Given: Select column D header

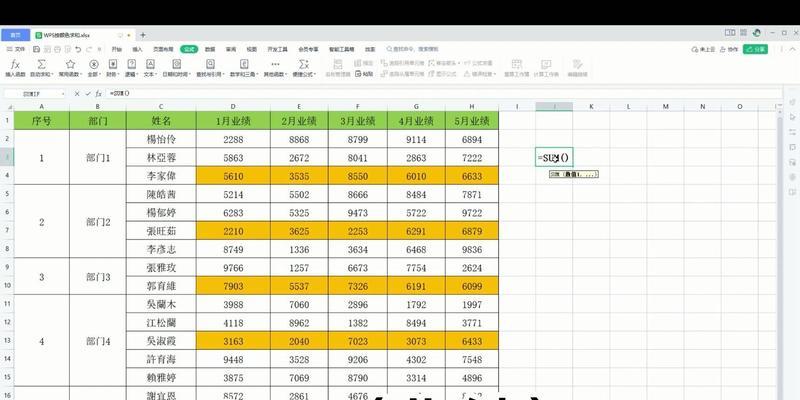Looking at the screenshot, I should click(233, 107).
